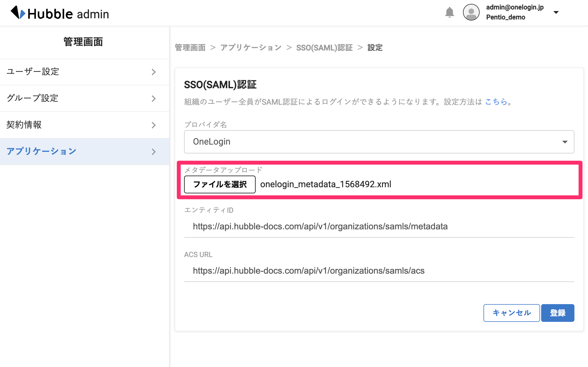The width and height of the screenshot is (588, 367).
Task: Click the Hubble logo icon
Action: click(x=18, y=13)
